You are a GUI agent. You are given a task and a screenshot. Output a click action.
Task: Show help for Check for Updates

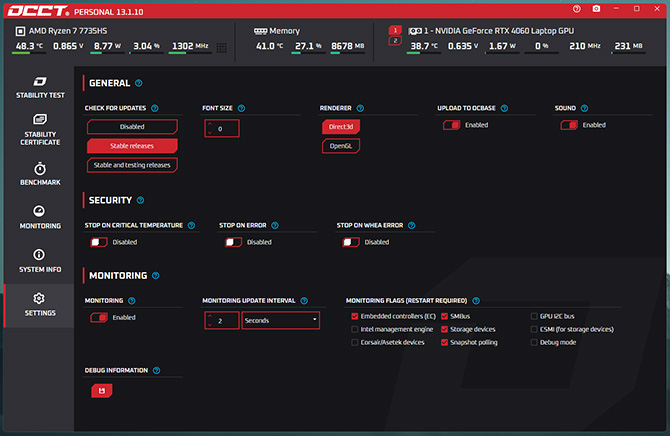tap(155, 108)
